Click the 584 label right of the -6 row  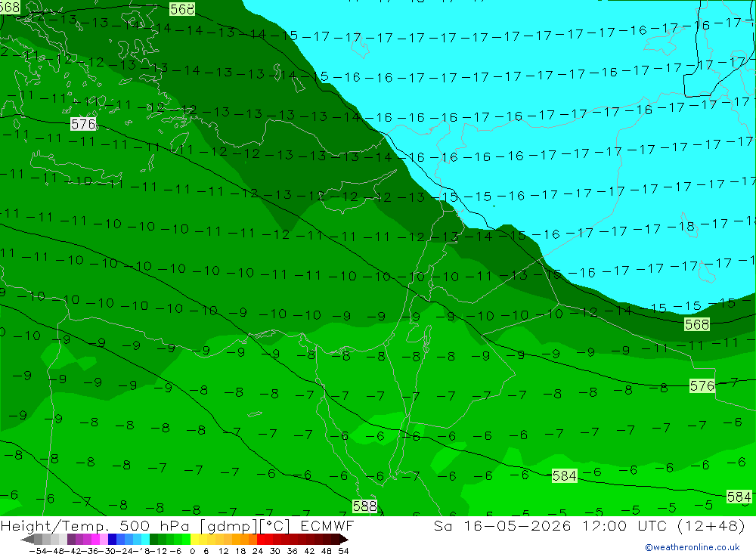[x=564, y=476]
